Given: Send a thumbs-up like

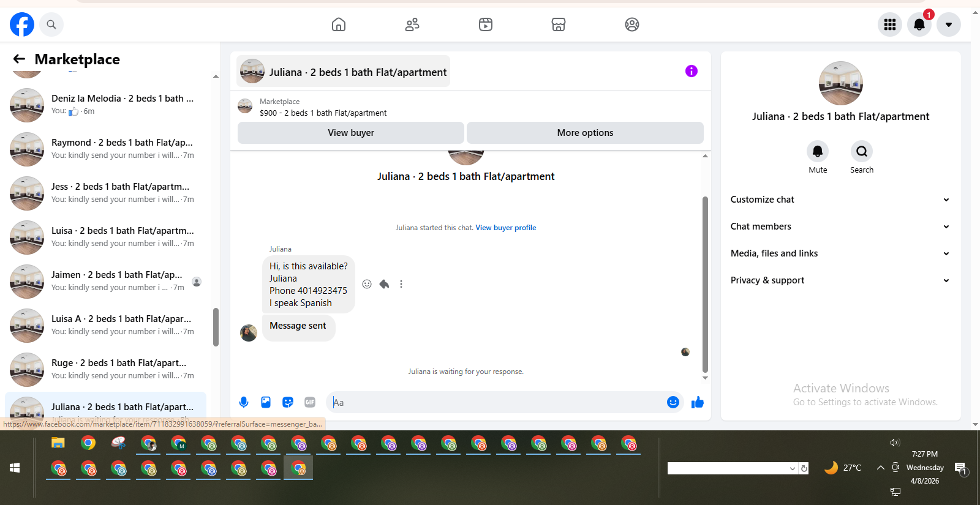Looking at the screenshot, I should pos(698,402).
